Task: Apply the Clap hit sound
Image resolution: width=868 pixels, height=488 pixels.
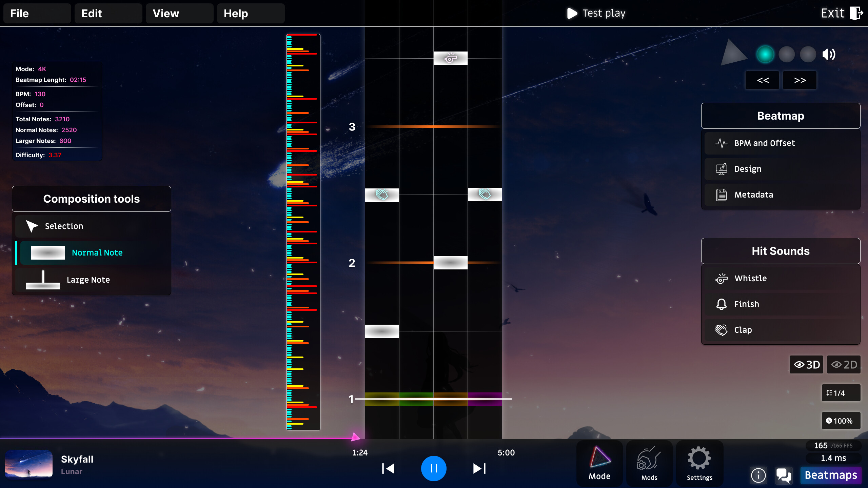Action: point(743,330)
